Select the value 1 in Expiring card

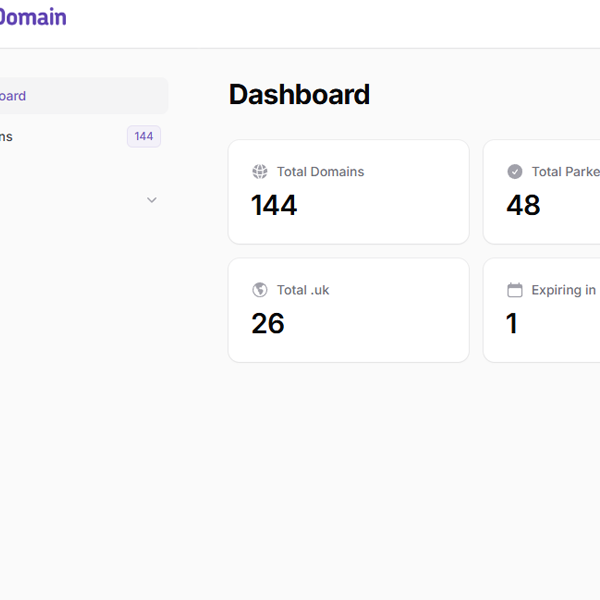[512, 323]
